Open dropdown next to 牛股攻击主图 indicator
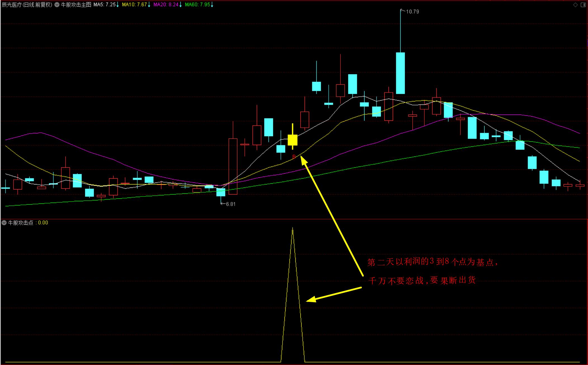The height and width of the screenshot is (365, 588). [x=57, y=5]
